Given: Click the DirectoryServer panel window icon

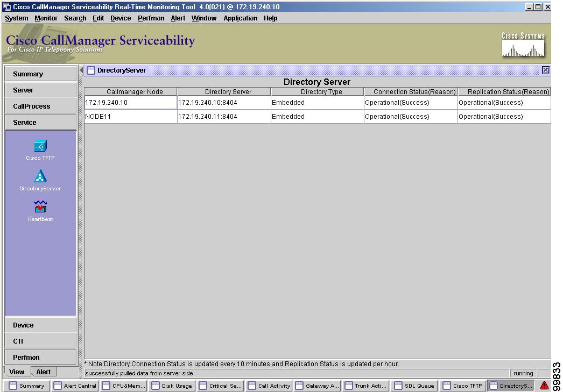Looking at the screenshot, I should (91, 70).
